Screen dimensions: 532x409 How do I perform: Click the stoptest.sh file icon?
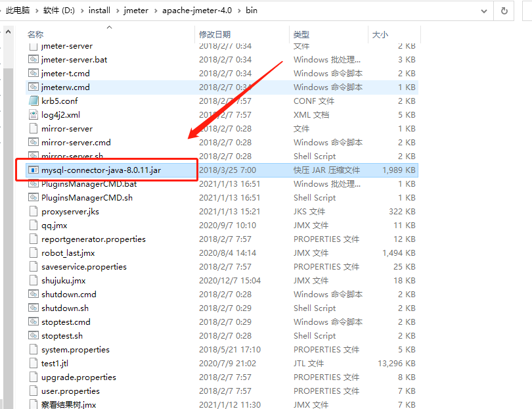(33, 335)
